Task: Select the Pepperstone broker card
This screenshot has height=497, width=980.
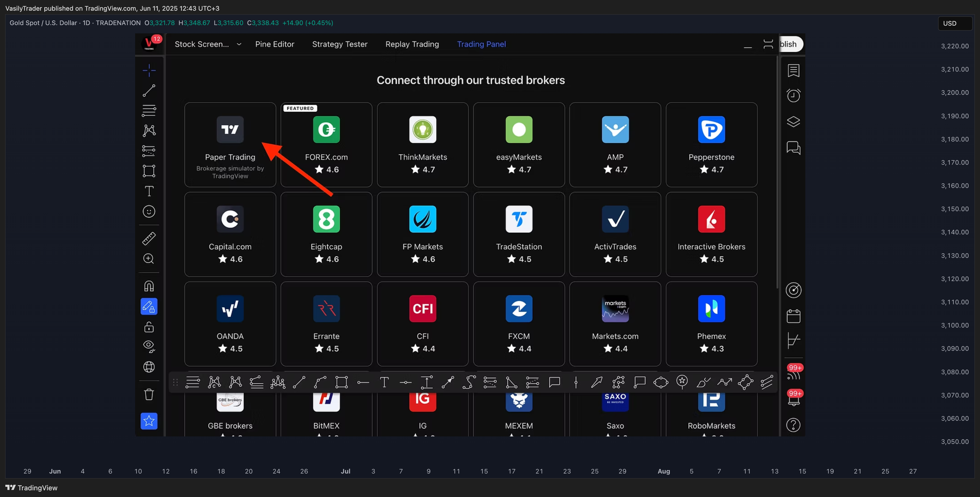Action: pyautogui.click(x=711, y=144)
